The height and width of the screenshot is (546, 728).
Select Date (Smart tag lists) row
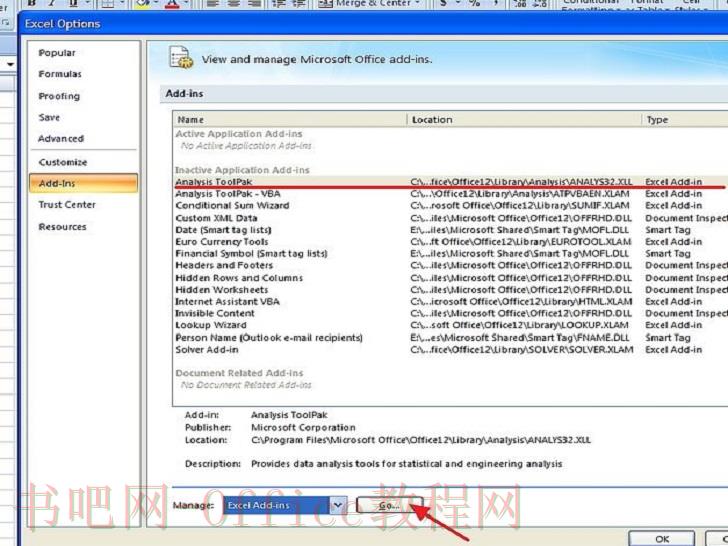tap(450, 230)
